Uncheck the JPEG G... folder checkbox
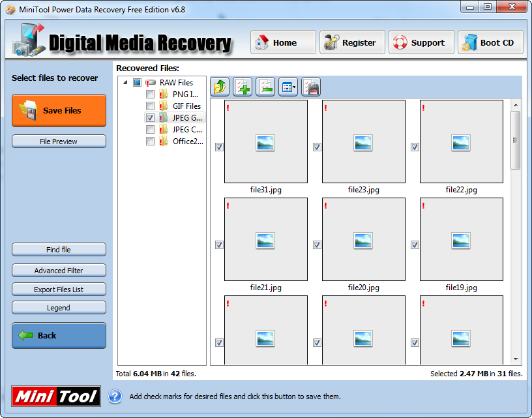This screenshot has height=418, width=532. pyautogui.click(x=150, y=118)
